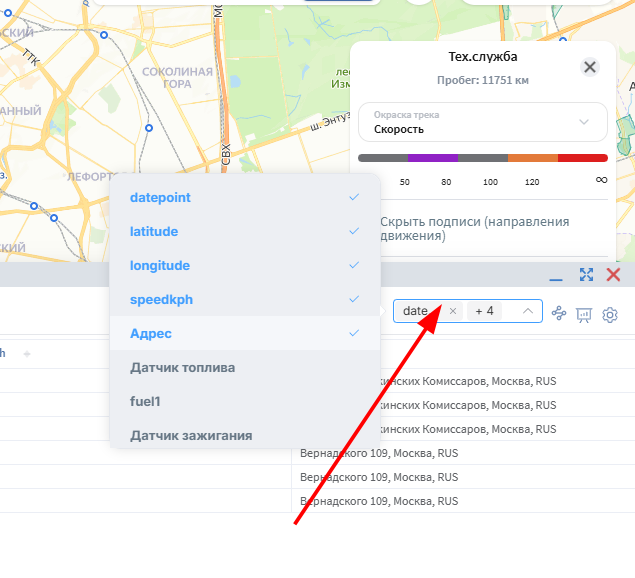Deselect the speedkph column option
This screenshot has height=578, width=635.
(245, 299)
